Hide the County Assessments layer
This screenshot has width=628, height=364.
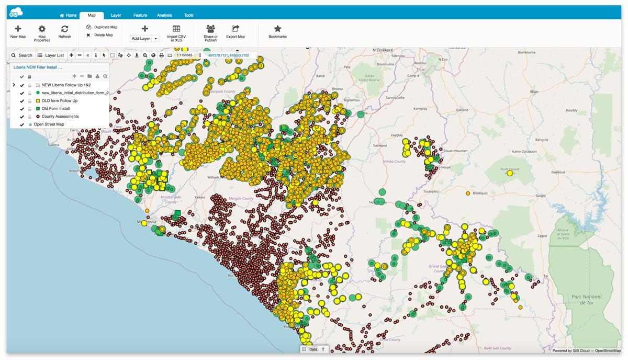pyautogui.click(x=22, y=117)
